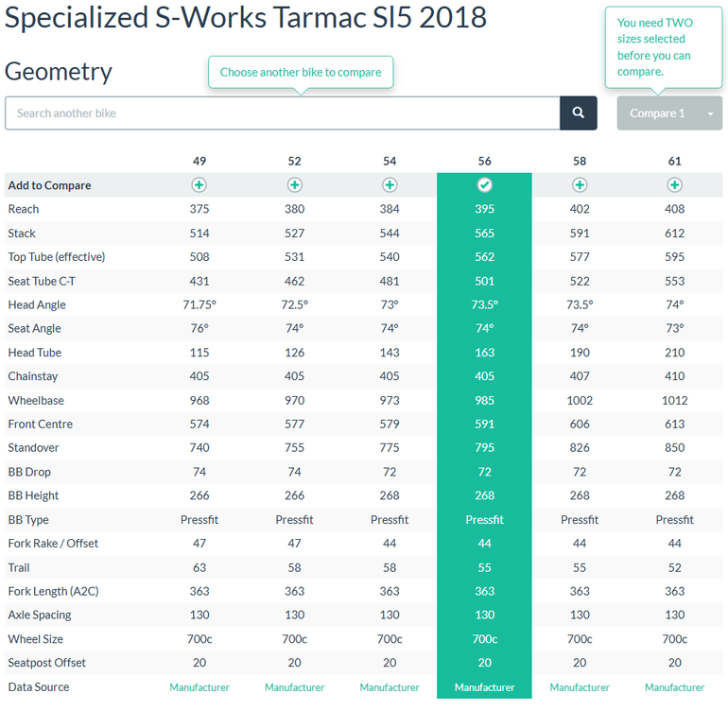Click Trail value 63 for size 49

click(x=199, y=567)
